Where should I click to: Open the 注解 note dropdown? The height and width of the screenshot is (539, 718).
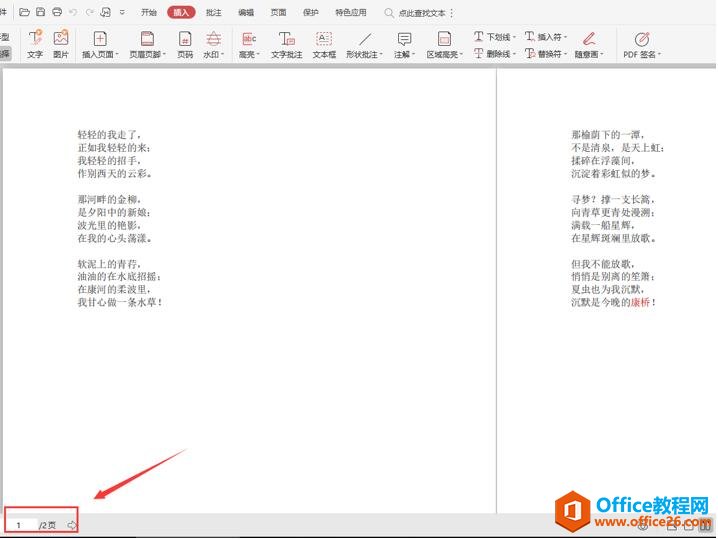tap(404, 44)
